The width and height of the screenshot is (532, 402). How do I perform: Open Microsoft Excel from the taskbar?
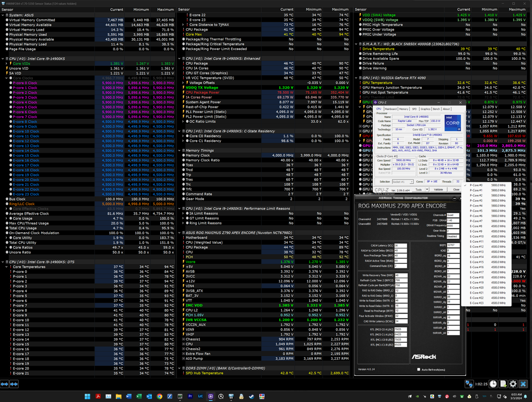pyautogui.click(x=139, y=396)
